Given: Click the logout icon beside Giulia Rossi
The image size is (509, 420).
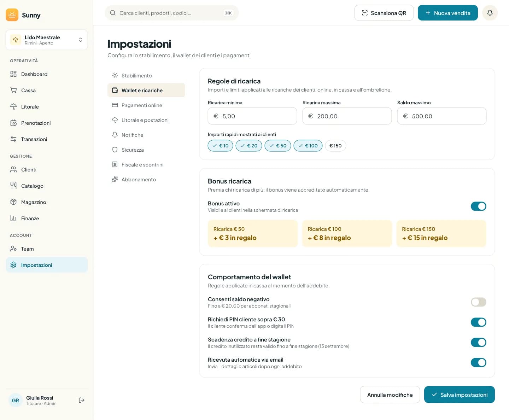Looking at the screenshot, I should tap(82, 400).
